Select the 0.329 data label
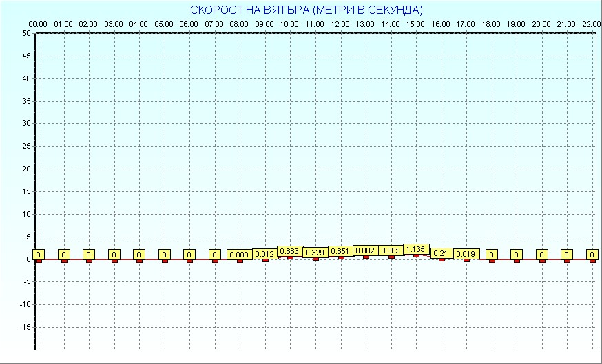 click(315, 253)
